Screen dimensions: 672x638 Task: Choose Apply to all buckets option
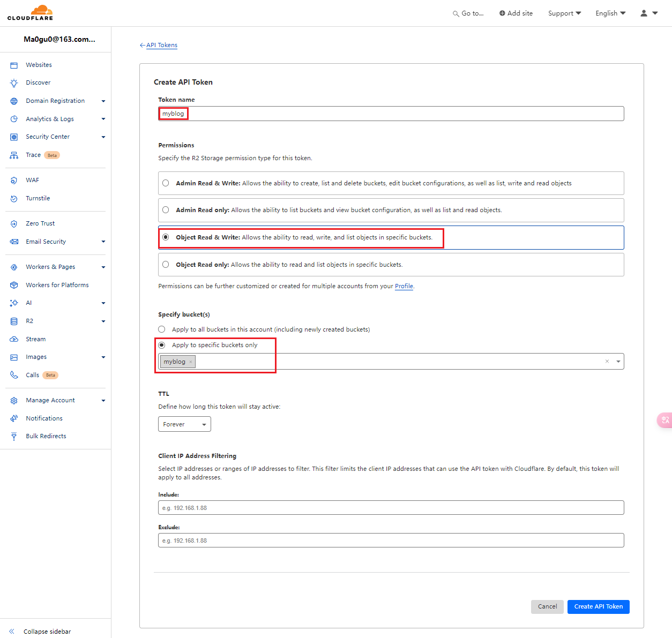click(x=161, y=329)
